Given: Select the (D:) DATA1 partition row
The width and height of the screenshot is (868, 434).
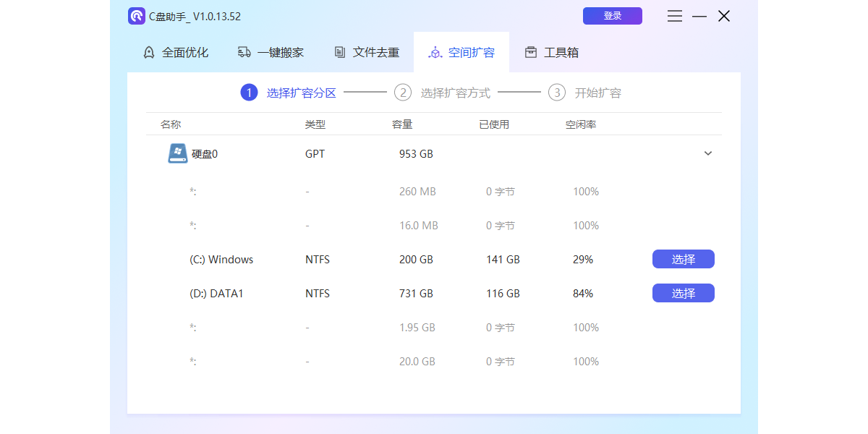Looking at the screenshot, I should click(x=216, y=294).
